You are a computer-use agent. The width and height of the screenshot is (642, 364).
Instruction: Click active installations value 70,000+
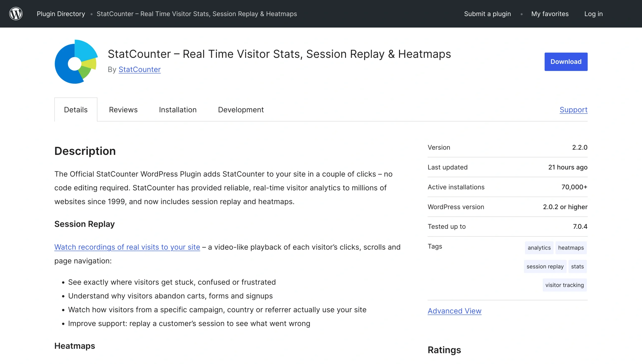coord(574,187)
